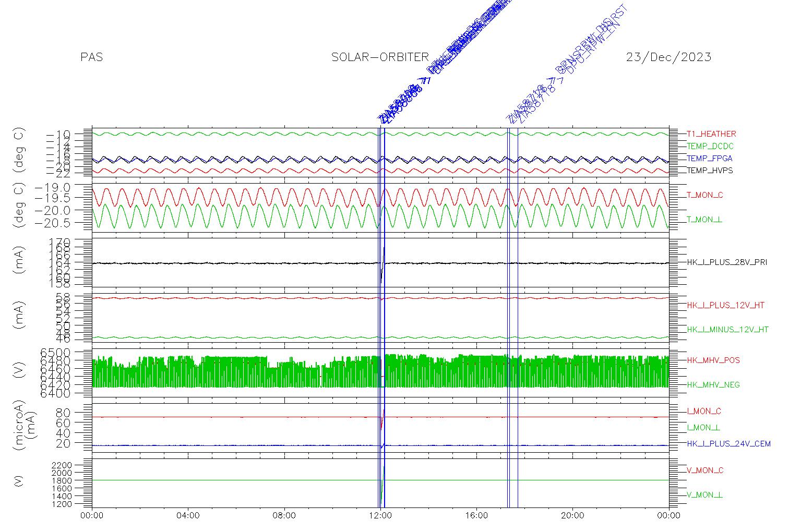The width and height of the screenshot is (789, 532).
Task: Click the 08:00 time axis label
Action: [x=284, y=516]
